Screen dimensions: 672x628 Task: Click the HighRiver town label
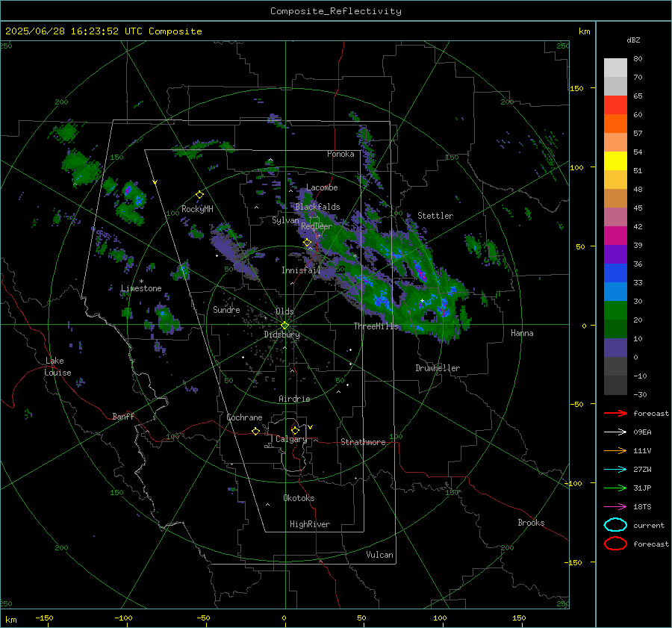click(310, 524)
